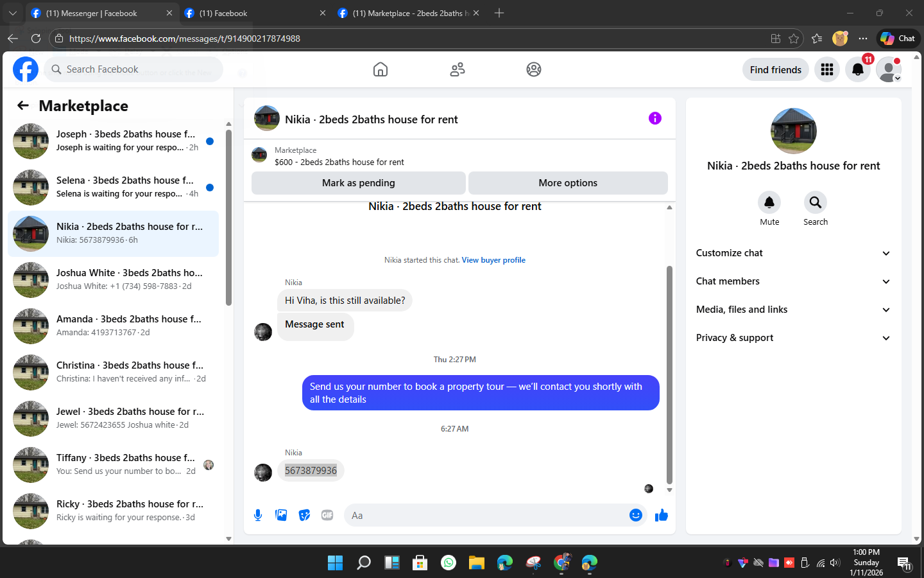Open the notifications bell with 11 badge
The image size is (924, 578).
(x=858, y=69)
